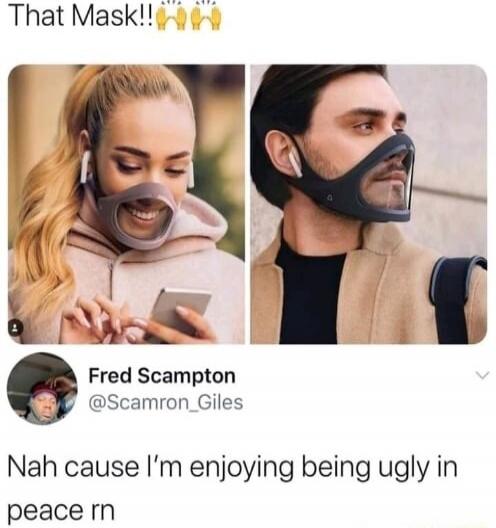Image resolution: width=496 pixels, height=528 pixels.
Task: Click the Fred Scampton display name
Action: [x=162, y=375]
